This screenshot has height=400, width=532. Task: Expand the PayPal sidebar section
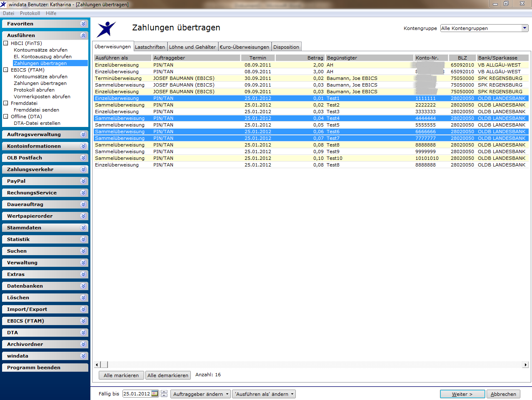pyautogui.click(x=45, y=181)
